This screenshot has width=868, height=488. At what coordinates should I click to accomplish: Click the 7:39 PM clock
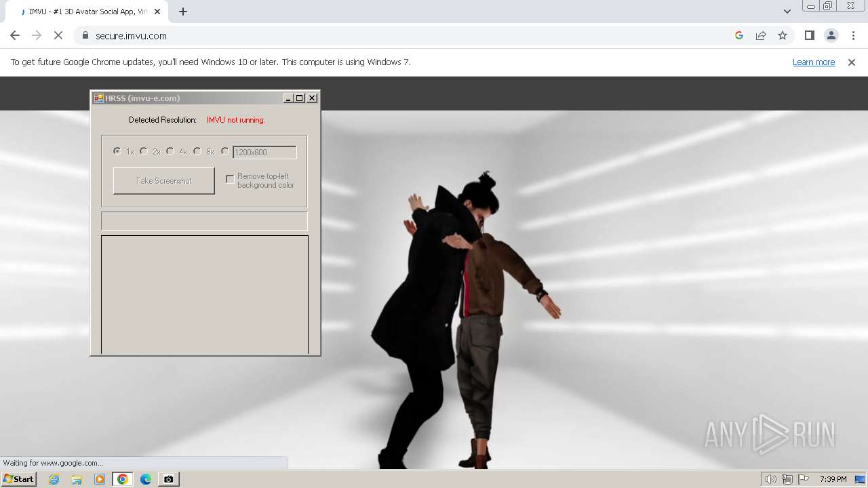(x=833, y=479)
